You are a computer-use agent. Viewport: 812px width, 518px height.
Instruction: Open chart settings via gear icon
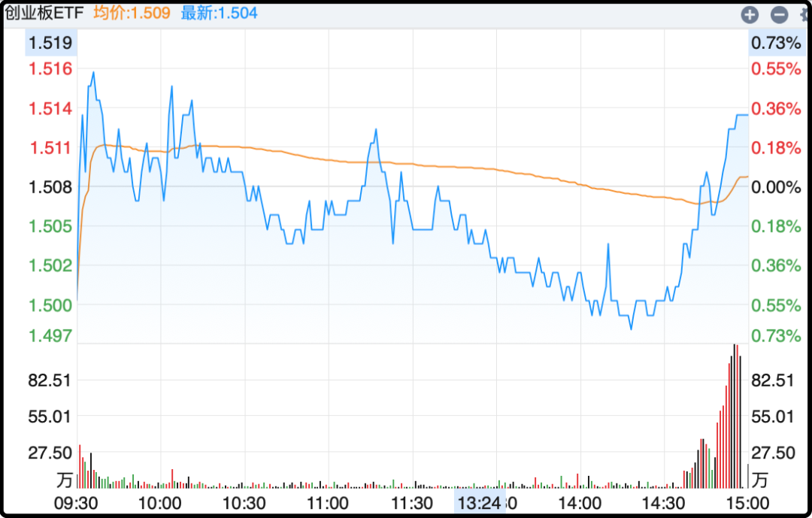tap(805, 14)
